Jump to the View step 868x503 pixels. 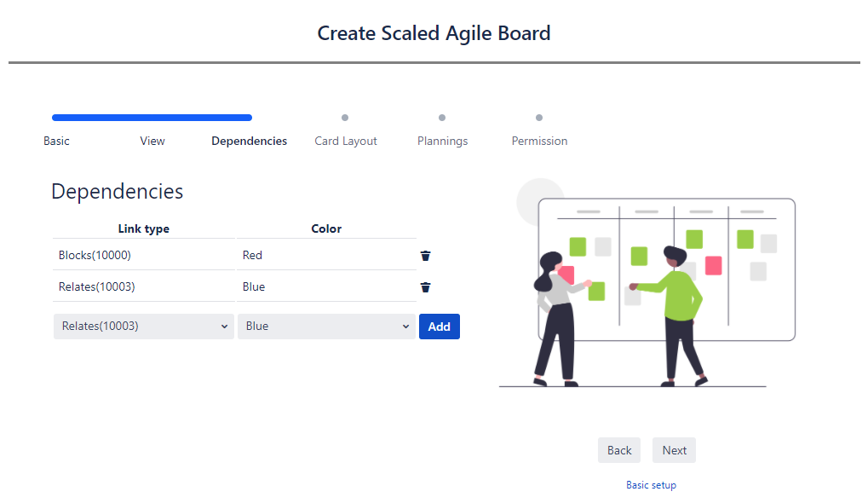(152, 141)
